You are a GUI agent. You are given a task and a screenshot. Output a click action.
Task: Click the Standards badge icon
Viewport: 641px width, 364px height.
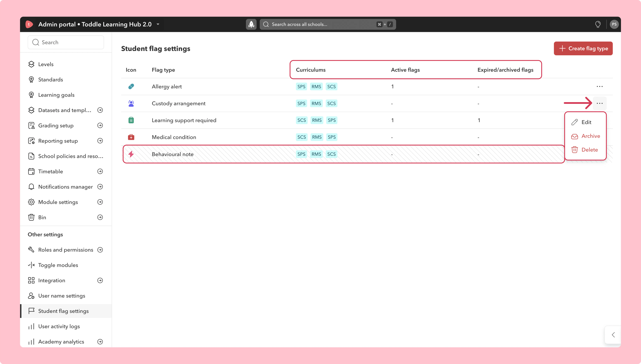tap(31, 80)
